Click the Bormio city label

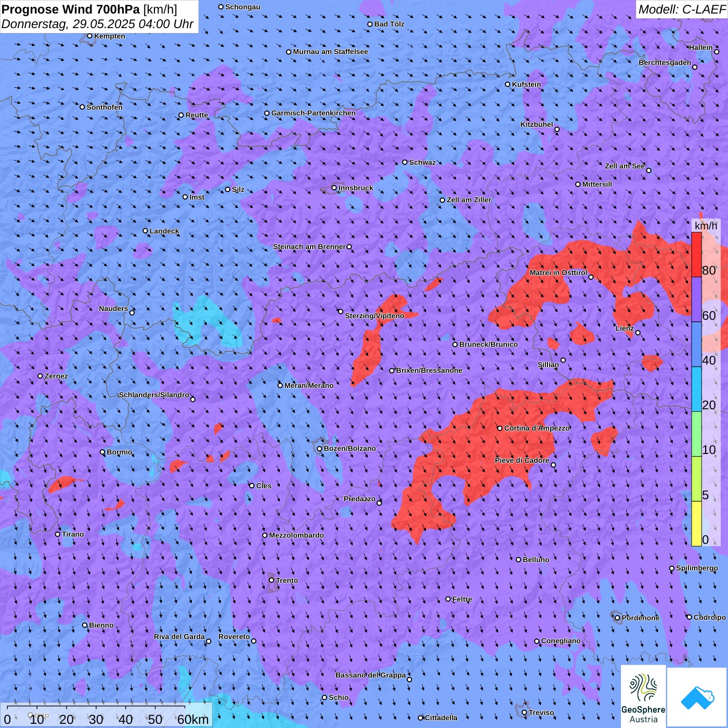click(120, 452)
